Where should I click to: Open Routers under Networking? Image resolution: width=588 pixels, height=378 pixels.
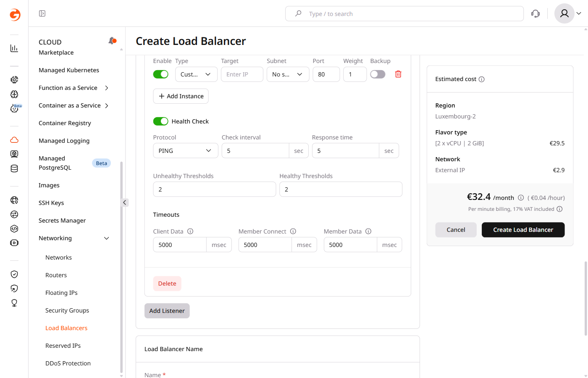[x=56, y=275]
